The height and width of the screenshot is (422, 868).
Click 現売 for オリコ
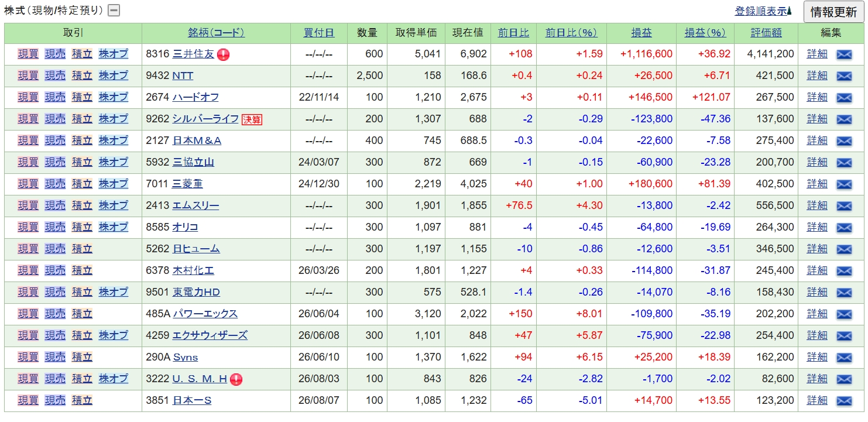55,227
